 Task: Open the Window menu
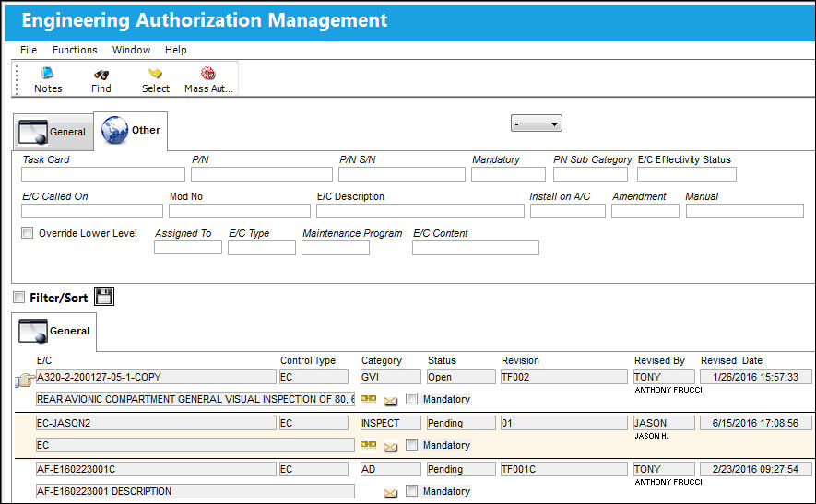[x=131, y=50]
